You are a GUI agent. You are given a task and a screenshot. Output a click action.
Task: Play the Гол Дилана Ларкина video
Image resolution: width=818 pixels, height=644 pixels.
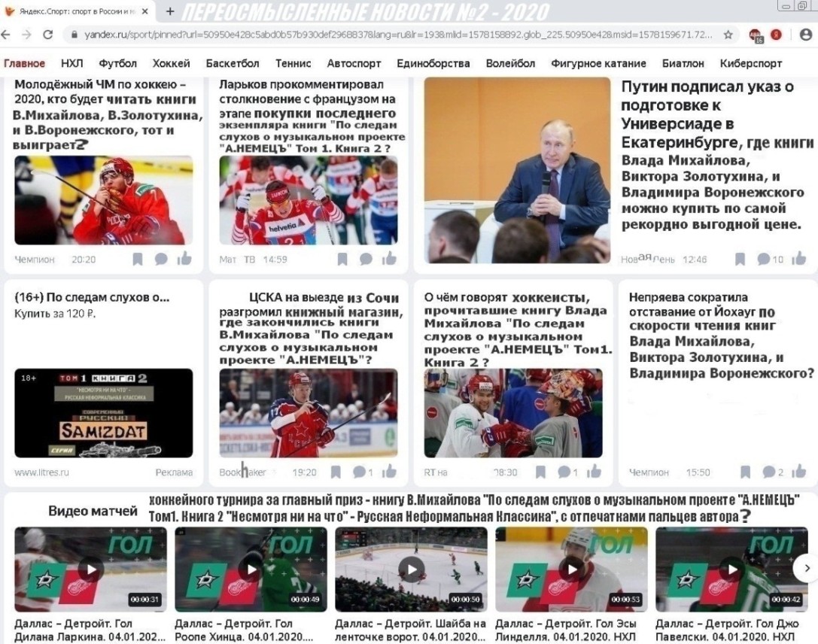tap(91, 570)
